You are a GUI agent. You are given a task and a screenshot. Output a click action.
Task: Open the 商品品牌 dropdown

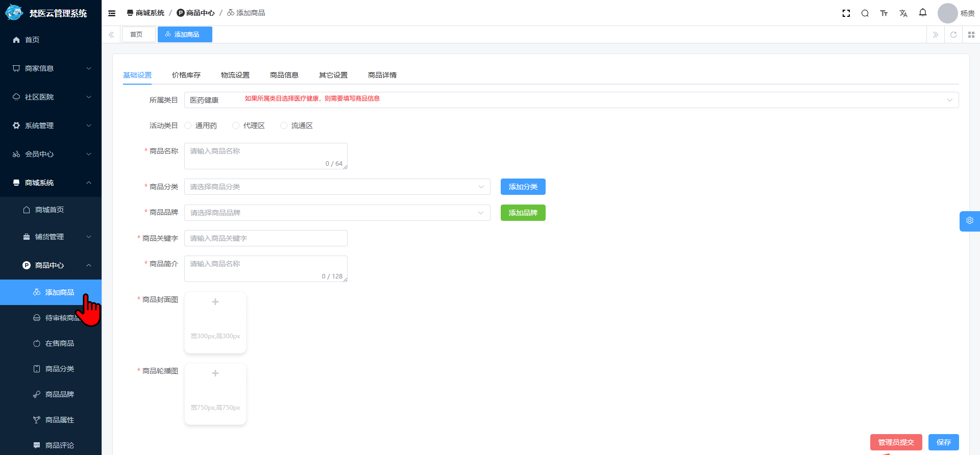(x=337, y=213)
